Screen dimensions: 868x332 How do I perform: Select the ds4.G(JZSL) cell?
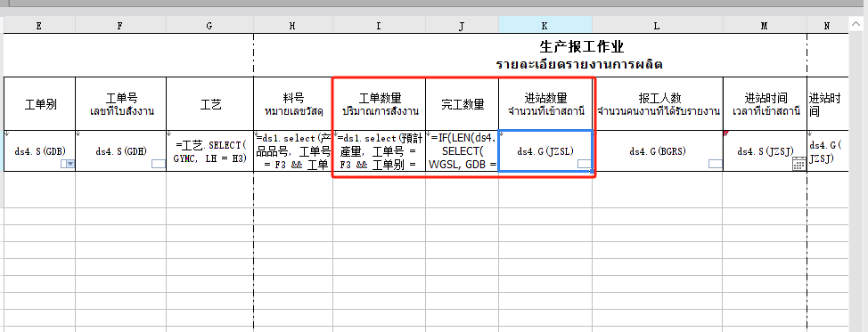tap(545, 151)
